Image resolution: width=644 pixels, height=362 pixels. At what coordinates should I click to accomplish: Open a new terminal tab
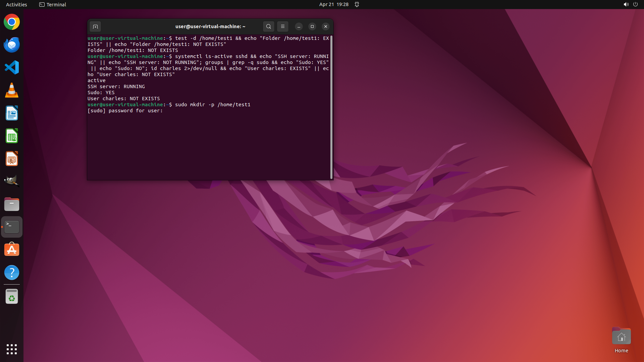(x=95, y=26)
